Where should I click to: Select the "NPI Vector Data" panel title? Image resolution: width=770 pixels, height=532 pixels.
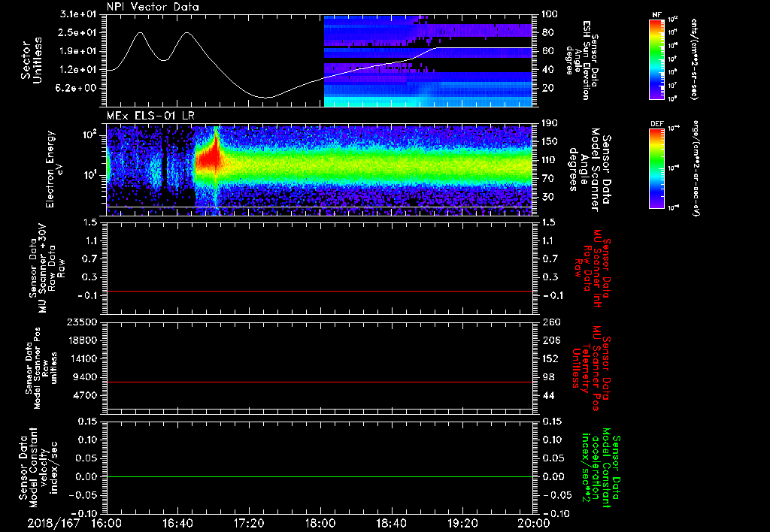point(153,7)
